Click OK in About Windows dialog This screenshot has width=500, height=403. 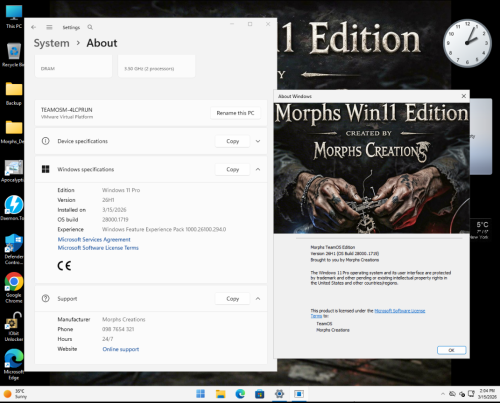coord(451,350)
